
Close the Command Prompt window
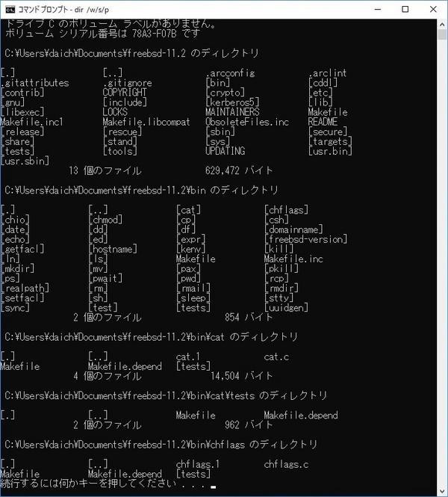pyautogui.click(x=433, y=10)
